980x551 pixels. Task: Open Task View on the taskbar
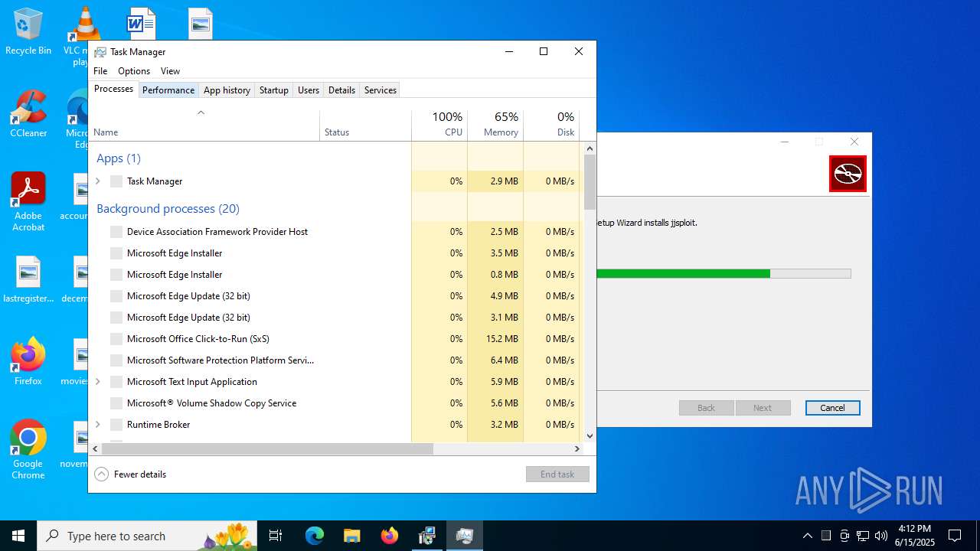276,536
